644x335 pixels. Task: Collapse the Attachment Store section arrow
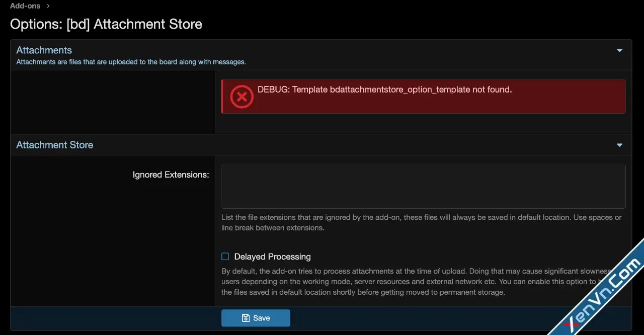[x=619, y=145]
